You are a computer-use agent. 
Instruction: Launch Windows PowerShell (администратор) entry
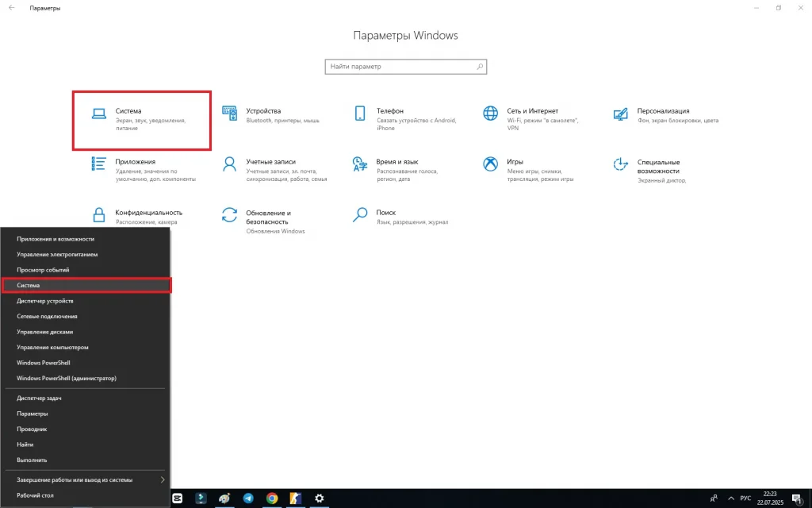85,379
